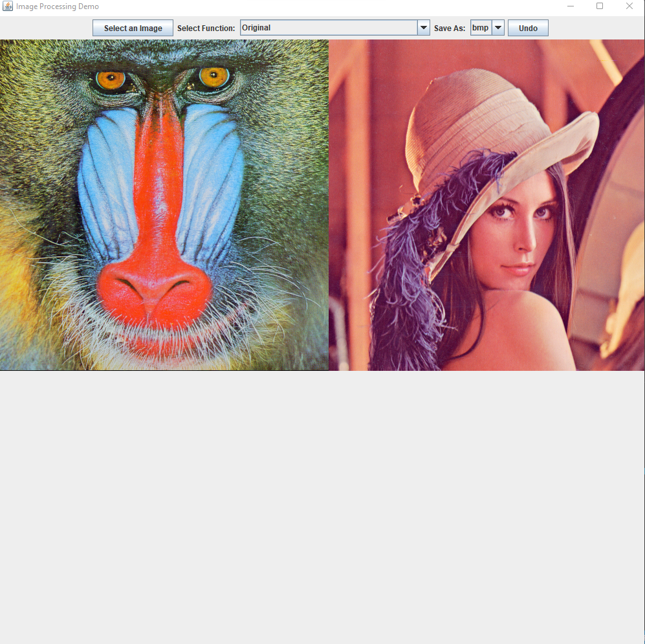Minimize the Image Processing Demo window

pyautogui.click(x=570, y=6)
